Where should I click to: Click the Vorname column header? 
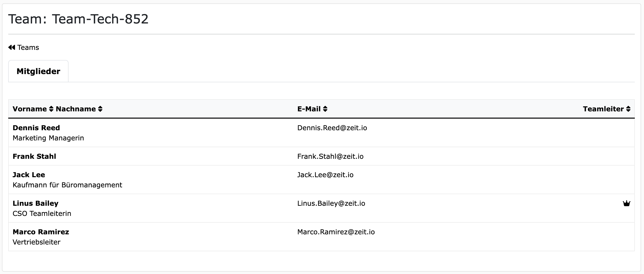(30, 109)
